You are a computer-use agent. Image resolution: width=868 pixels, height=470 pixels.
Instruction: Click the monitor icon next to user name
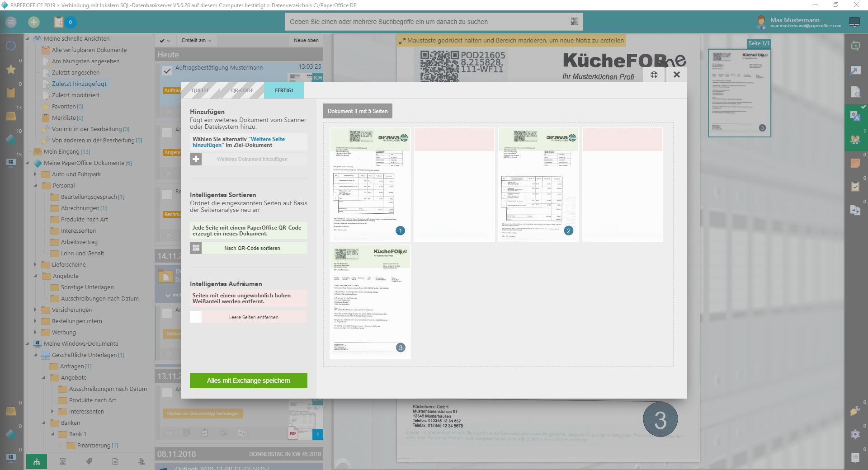(854, 22)
